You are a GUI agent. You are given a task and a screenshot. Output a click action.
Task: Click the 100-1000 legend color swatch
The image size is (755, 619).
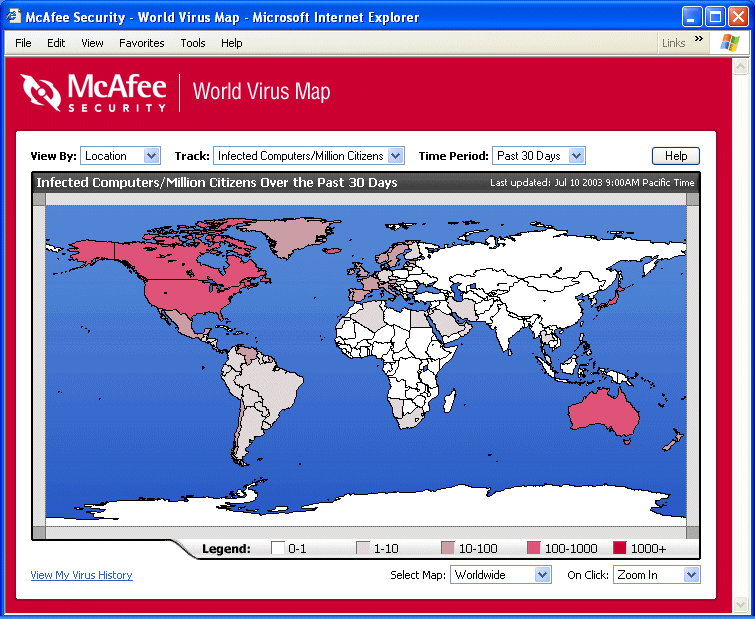534,548
